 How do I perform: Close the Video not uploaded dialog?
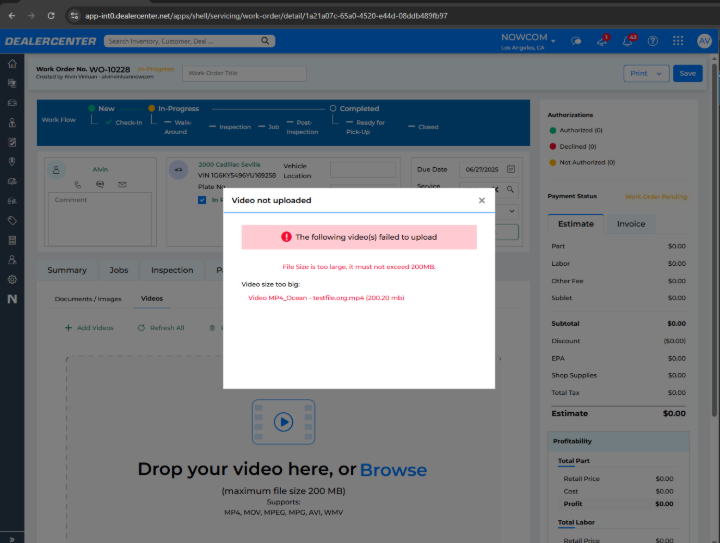click(482, 200)
